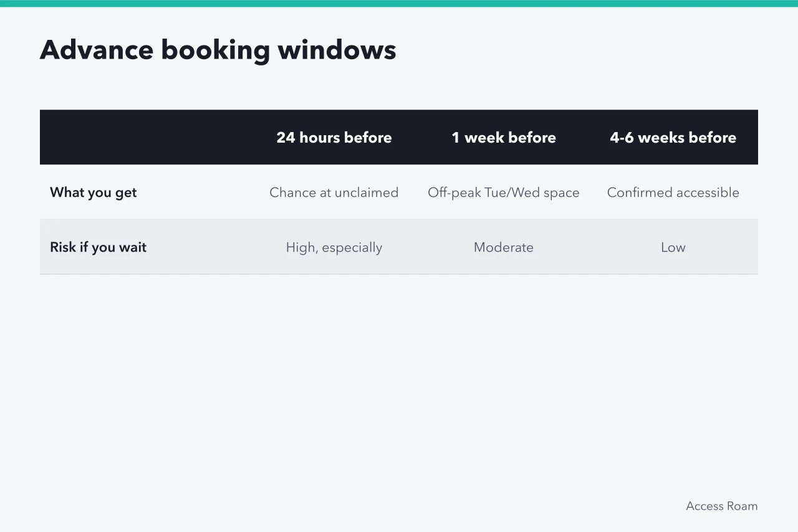
Task: Click the 'Access Roam' footer text
Action: coord(722,506)
